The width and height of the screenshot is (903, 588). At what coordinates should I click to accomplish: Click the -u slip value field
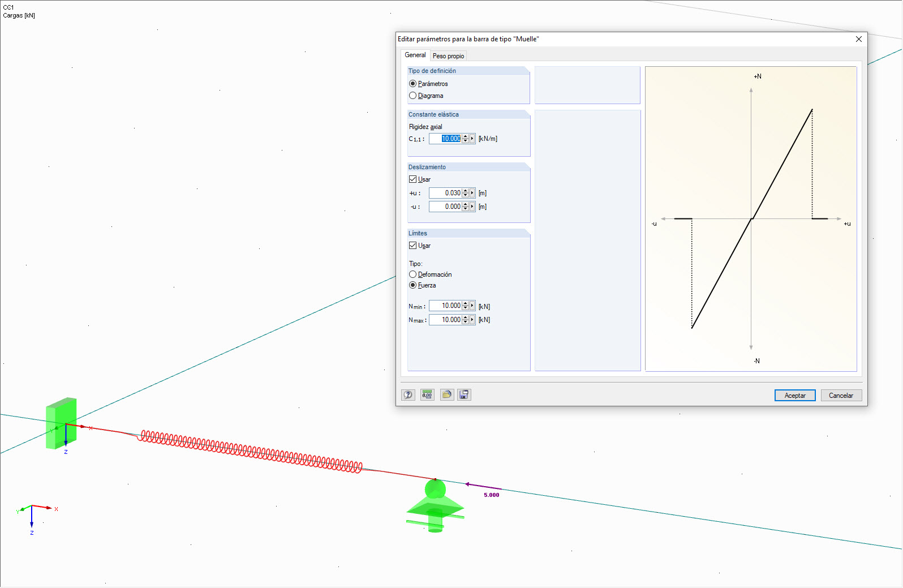pyautogui.click(x=445, y=207)
